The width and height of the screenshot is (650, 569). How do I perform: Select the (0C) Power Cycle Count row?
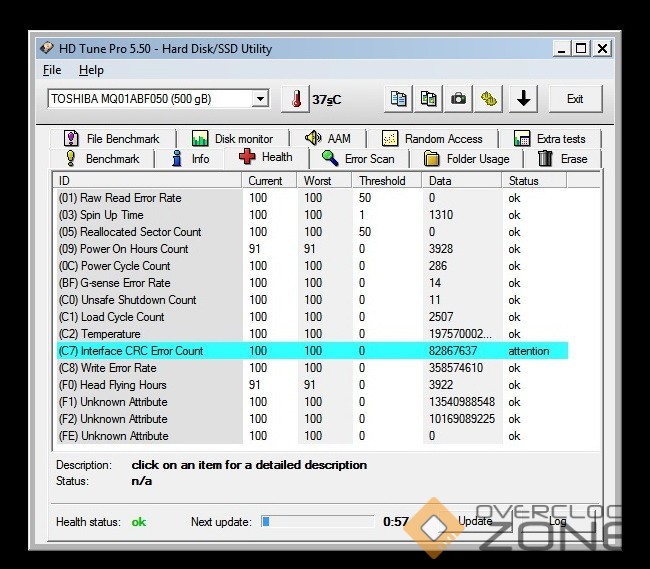(311, 266)
